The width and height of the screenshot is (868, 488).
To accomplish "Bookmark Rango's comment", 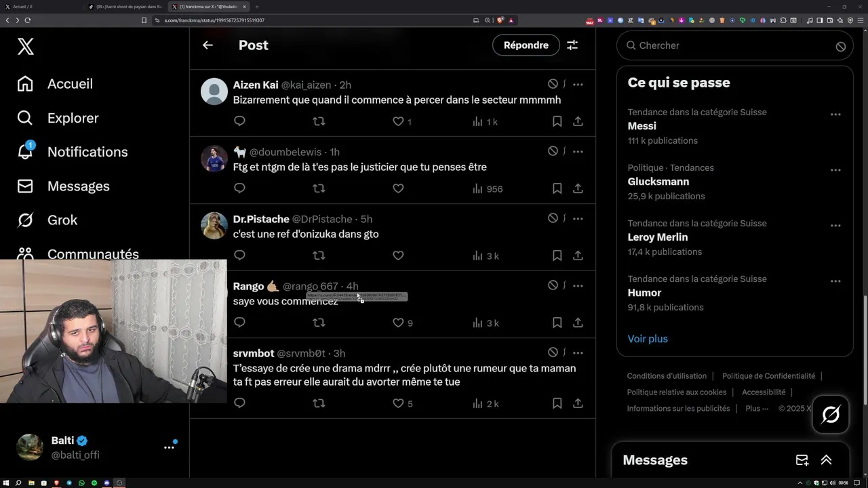I will [557, 323].
